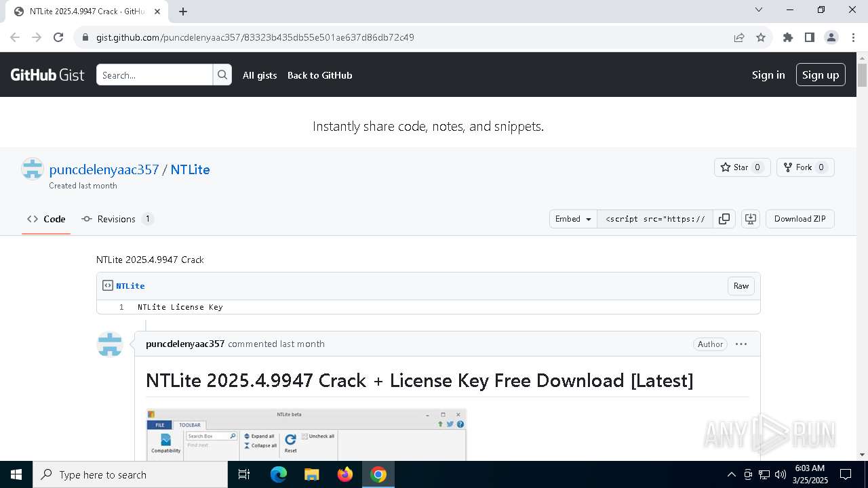Star this gist
The height and width of the screenshot is (488, 868).
coord(742,167)
